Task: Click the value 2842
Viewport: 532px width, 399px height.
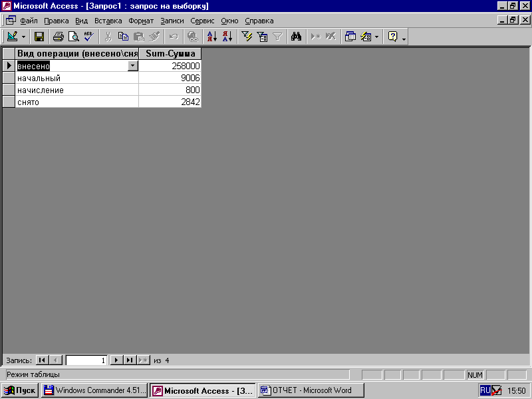Action: pyautogui.click(x=170, y=102)
